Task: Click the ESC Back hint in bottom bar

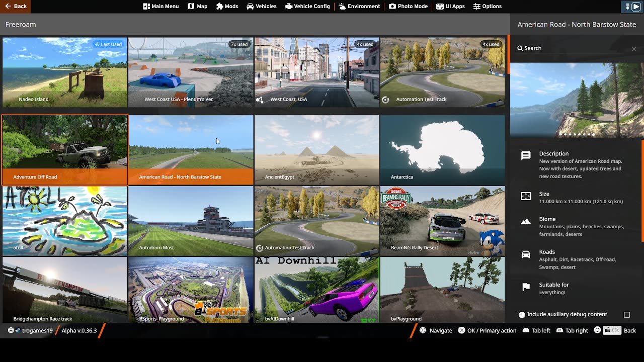Action: click(615, 331)
